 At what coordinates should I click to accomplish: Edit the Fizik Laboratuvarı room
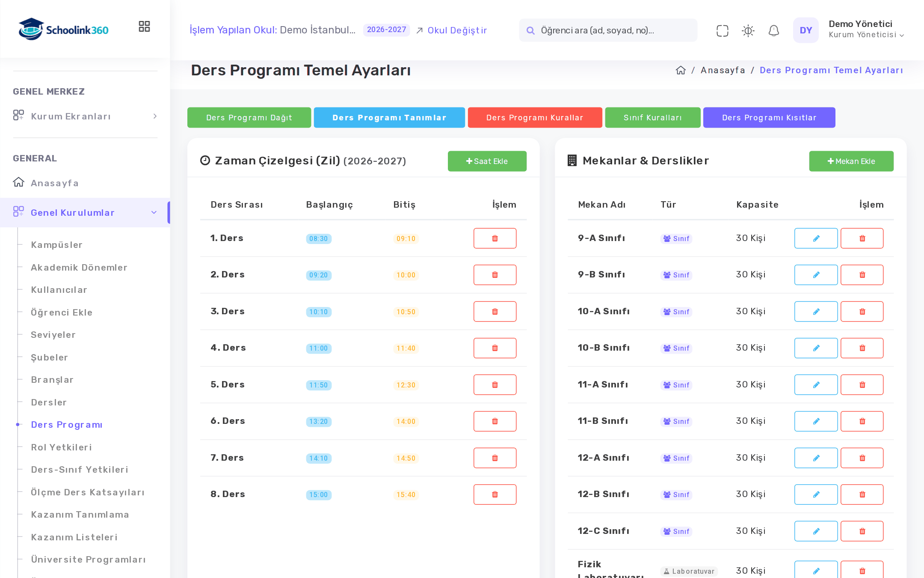tap(816, 570)
